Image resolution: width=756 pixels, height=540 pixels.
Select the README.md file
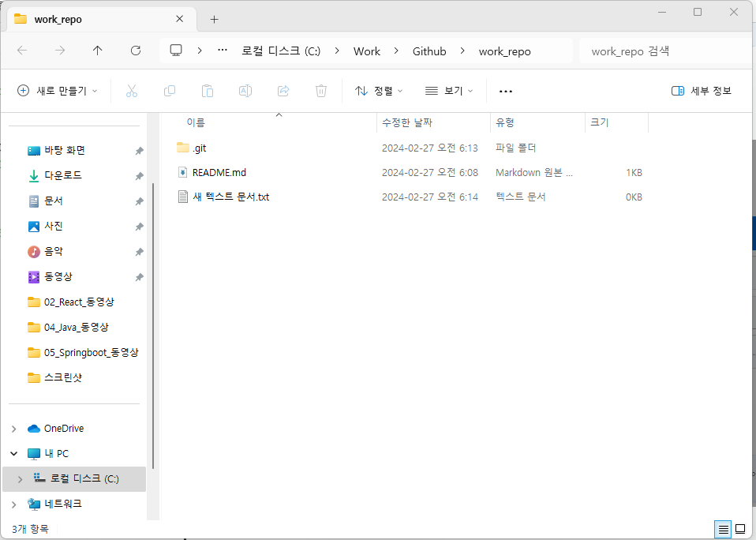coord(219,173)
